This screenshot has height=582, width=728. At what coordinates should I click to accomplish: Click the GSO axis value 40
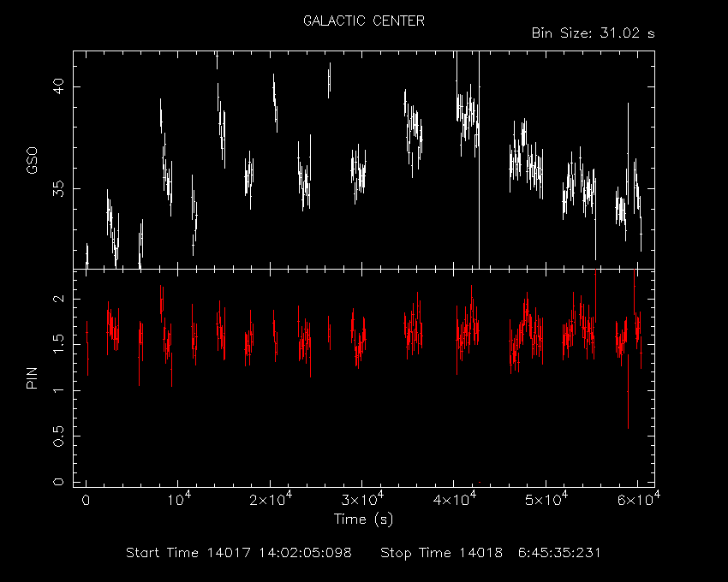[58, 86]
